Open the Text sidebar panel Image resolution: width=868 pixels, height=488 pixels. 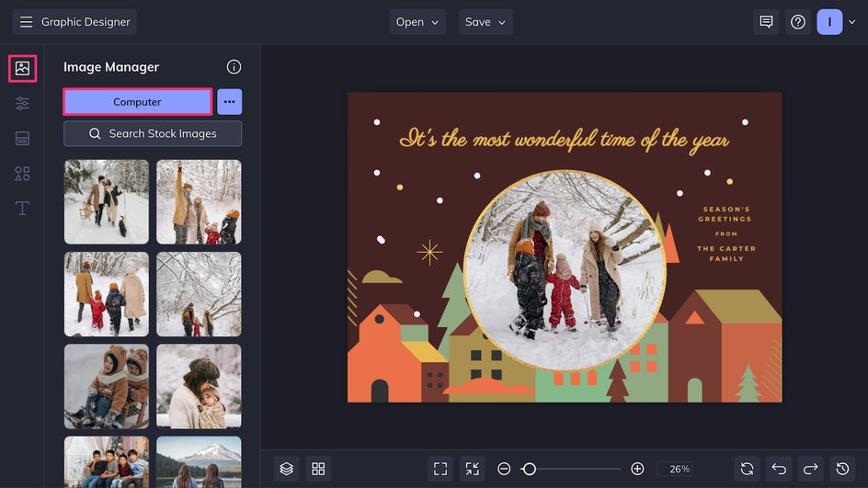(x=23, y=209)
